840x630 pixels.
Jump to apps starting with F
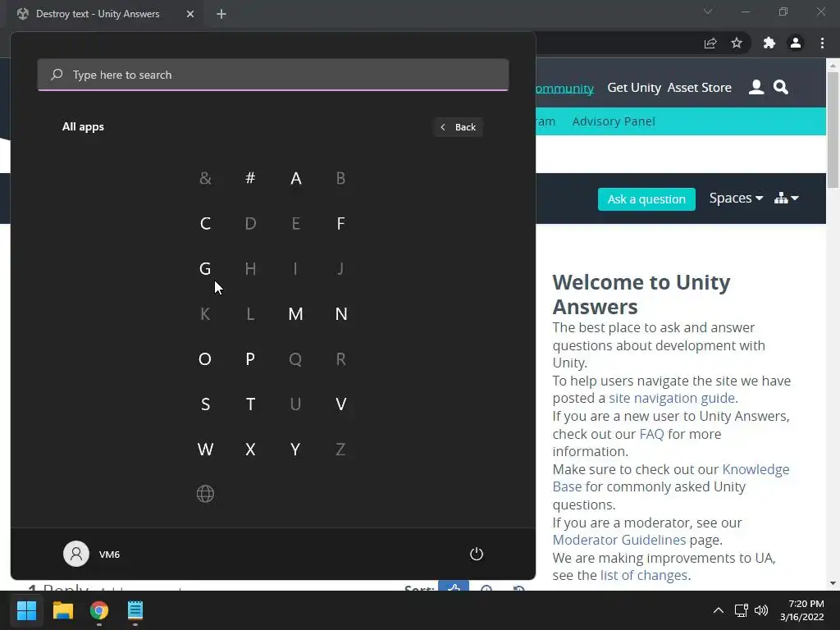340,223
